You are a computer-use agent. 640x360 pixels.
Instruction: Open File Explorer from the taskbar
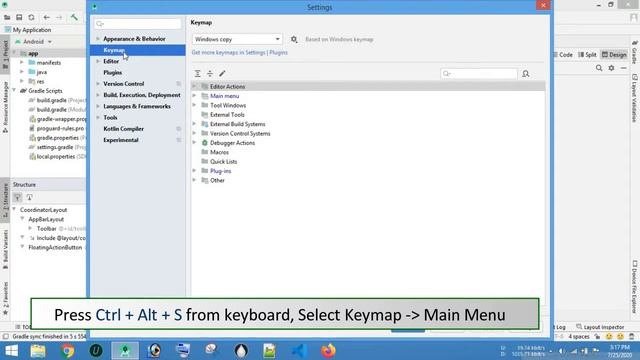click(x=38, y=351)
